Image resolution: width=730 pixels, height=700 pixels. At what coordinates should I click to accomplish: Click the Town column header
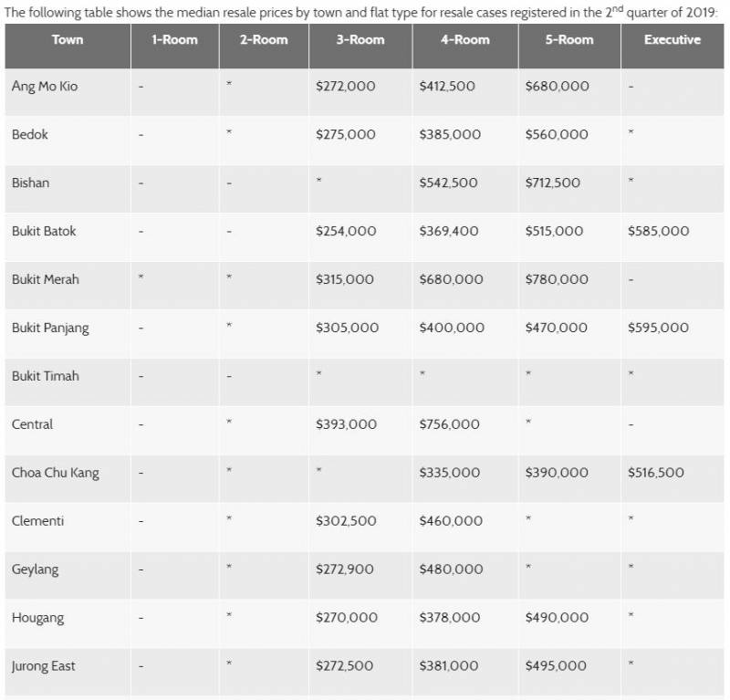coord(67,40)
